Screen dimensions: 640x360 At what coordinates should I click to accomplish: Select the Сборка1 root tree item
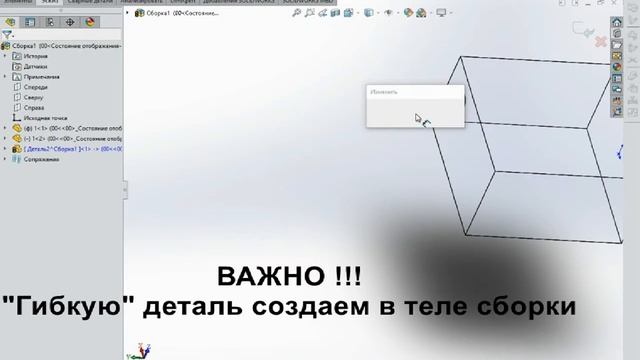(x=61, y=46)
